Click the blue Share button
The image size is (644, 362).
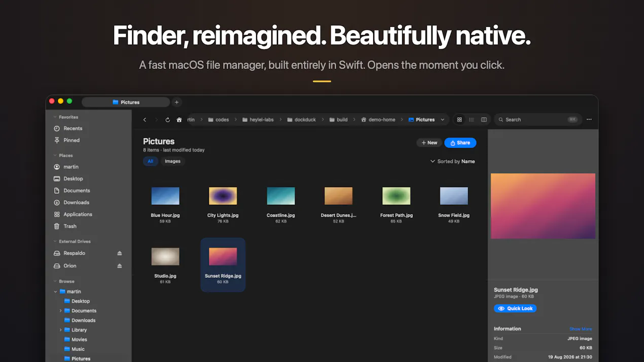[x=460, y=143]
